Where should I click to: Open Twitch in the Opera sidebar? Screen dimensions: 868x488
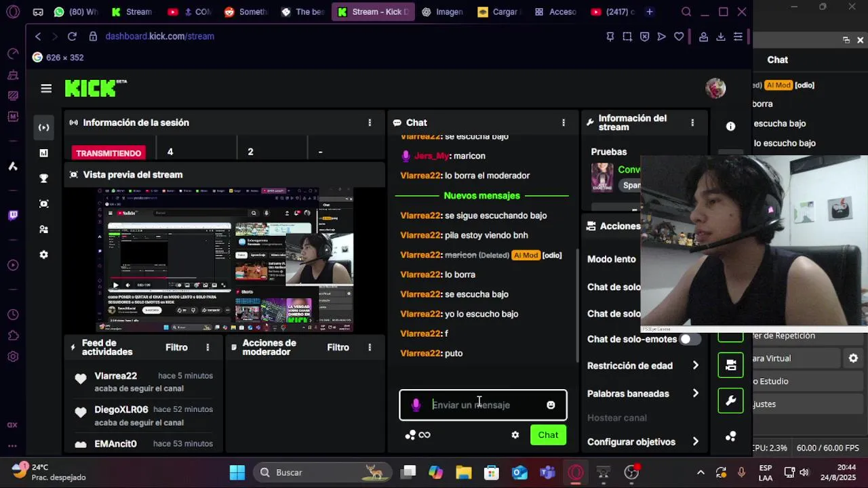point(13,216)
